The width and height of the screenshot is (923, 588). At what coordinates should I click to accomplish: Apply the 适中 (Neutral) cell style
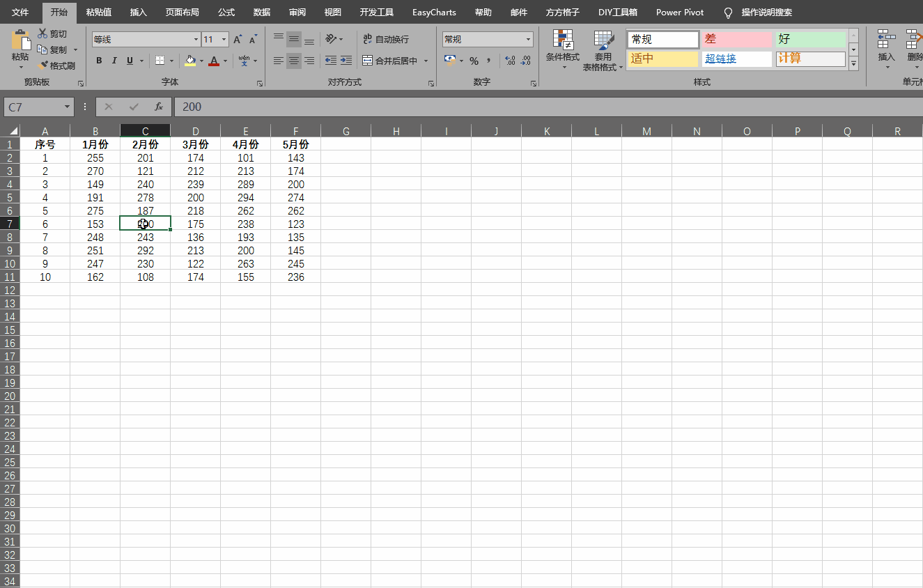pyautogui.click(x=663, y=59)
